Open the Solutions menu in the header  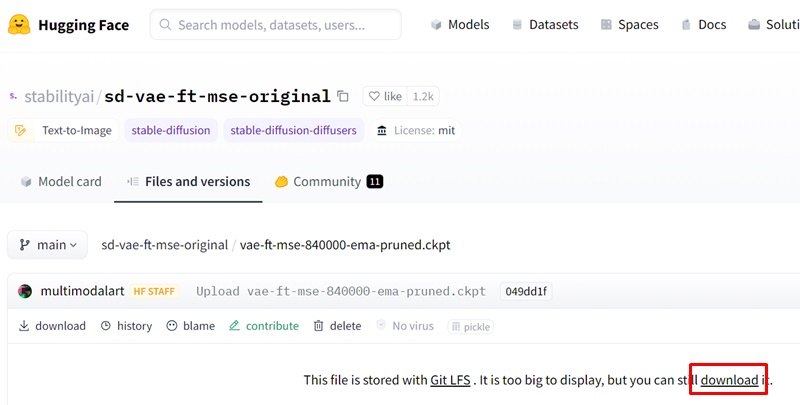point(773,24)
